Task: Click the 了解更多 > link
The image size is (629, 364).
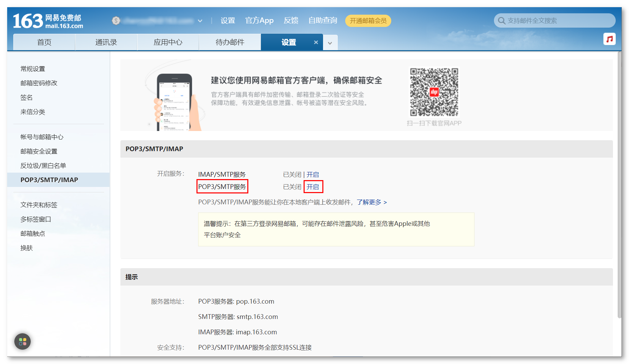Action: point(372,202)
